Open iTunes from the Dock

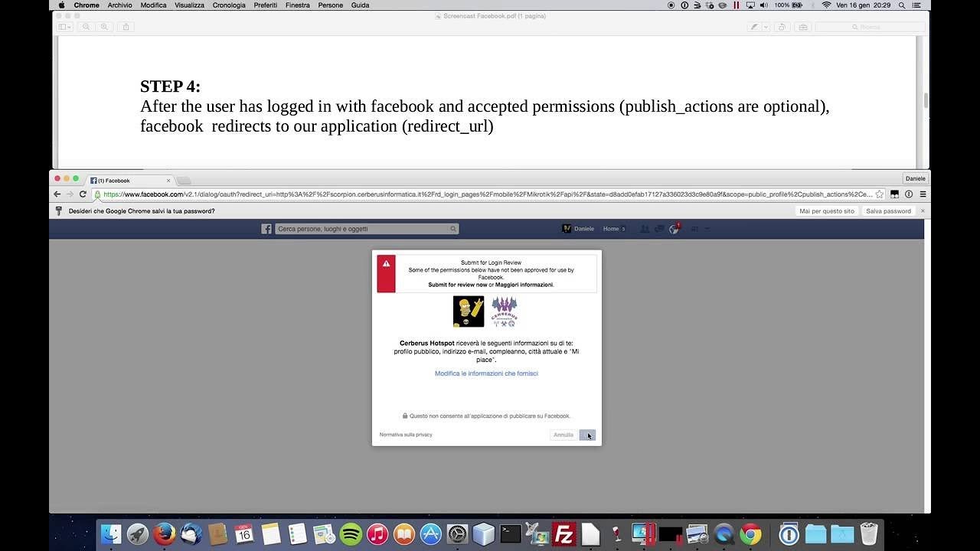pos(377,533)
